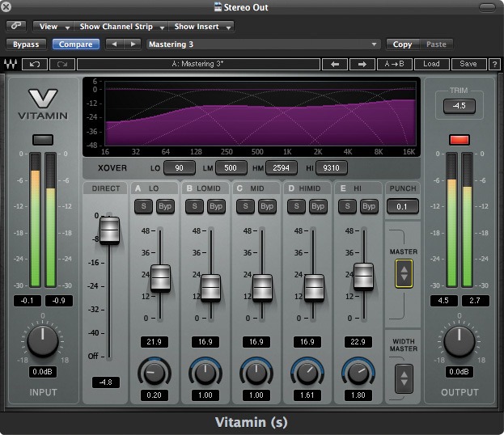The height and width of the screenshot is (435, 504).
Task: Click the Load button
Action: 431,64
